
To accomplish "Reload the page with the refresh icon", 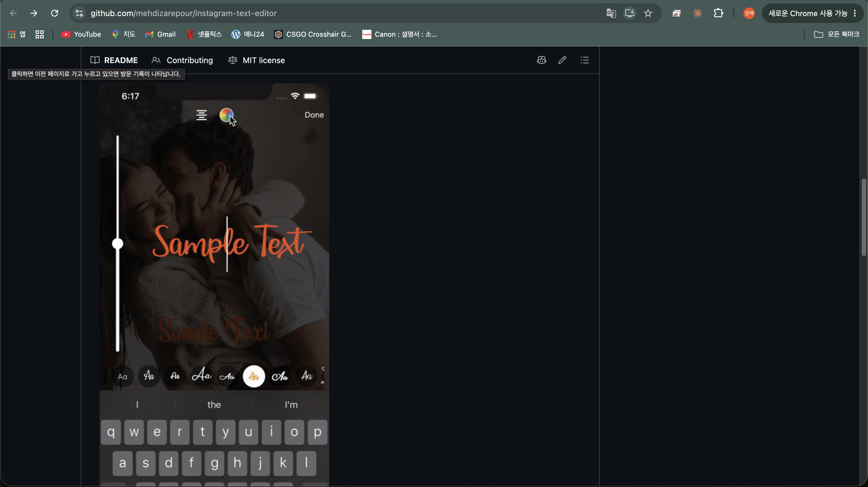I will click(x=55, y=13).
